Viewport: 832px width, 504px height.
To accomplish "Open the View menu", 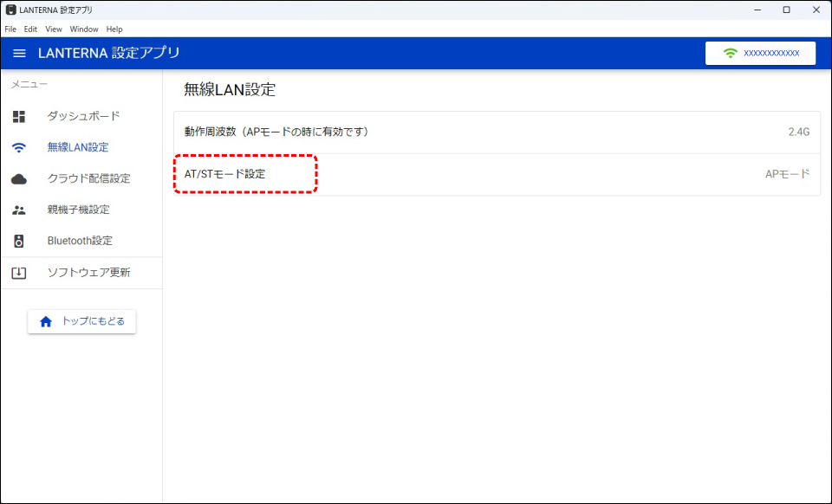I will pyautogui.click(x=54, y=29).
